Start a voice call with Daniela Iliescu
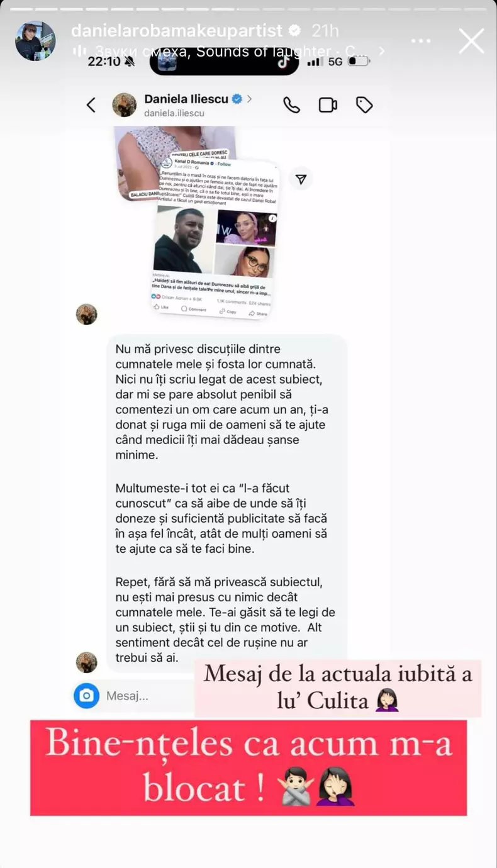The height and width of the screenshot is (868, 497). [x=291, y=105]
